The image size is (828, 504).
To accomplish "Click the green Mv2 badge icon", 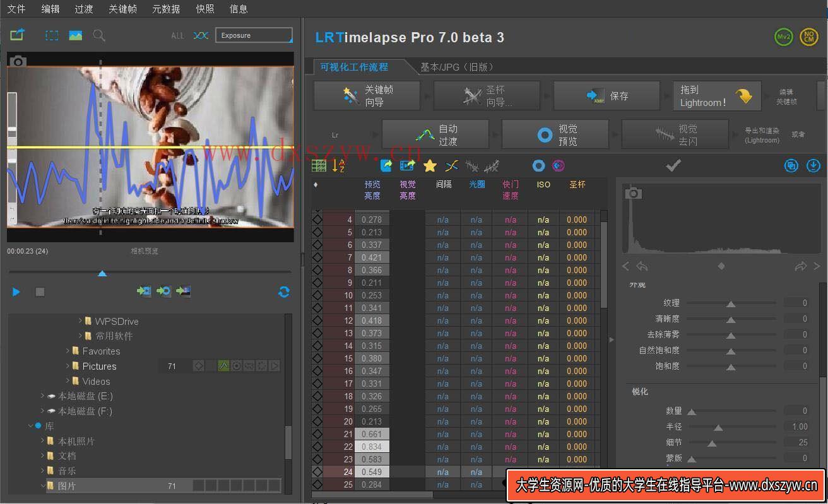I will click(783, 37).
